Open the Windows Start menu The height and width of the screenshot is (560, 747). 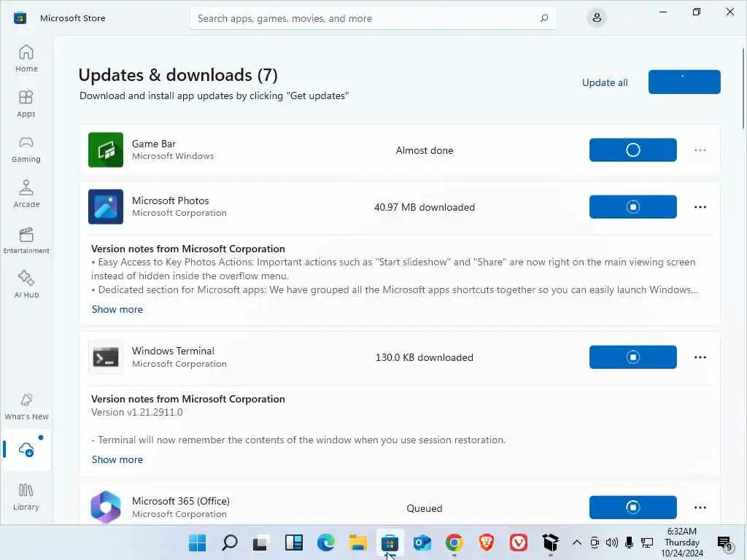pyautogui.click(x=197, y=542)
